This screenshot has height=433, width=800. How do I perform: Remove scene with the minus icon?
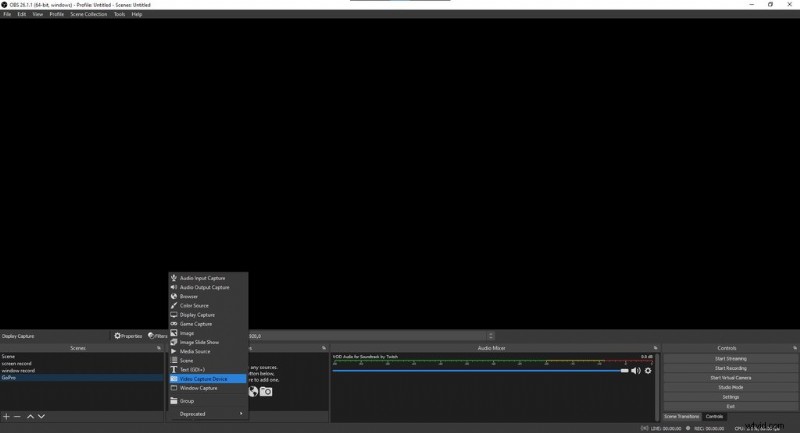pos(17,416)
